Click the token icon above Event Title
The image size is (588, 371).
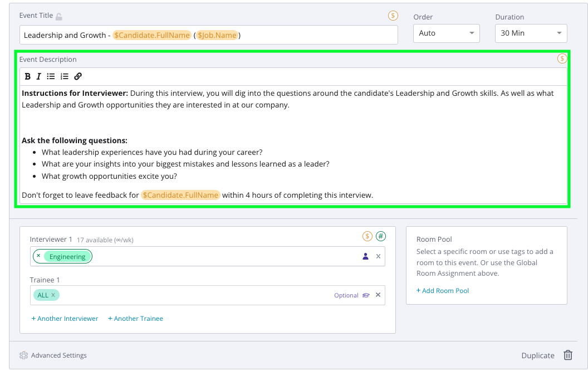pyautogui.click(x=393, y=16)
